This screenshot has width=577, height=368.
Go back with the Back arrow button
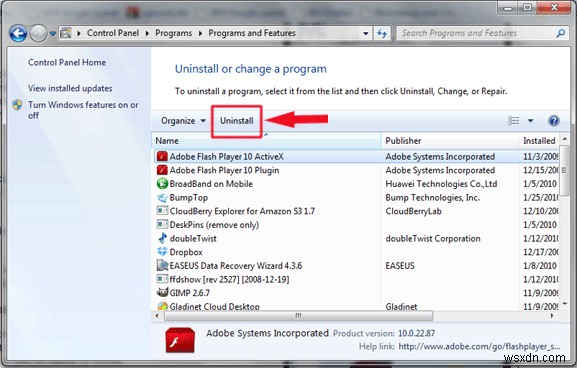tap(18, 33)
